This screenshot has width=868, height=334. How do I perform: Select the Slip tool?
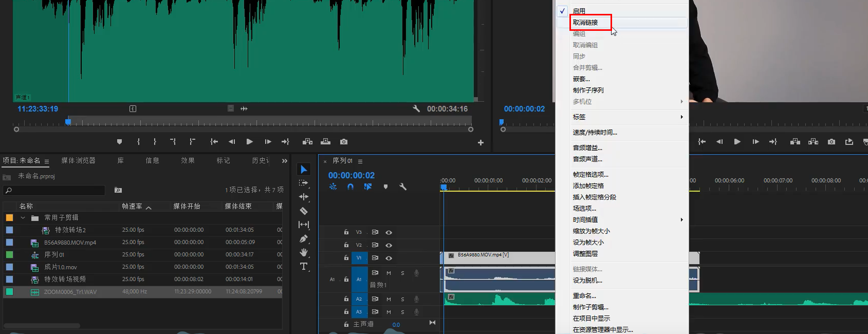304,225
